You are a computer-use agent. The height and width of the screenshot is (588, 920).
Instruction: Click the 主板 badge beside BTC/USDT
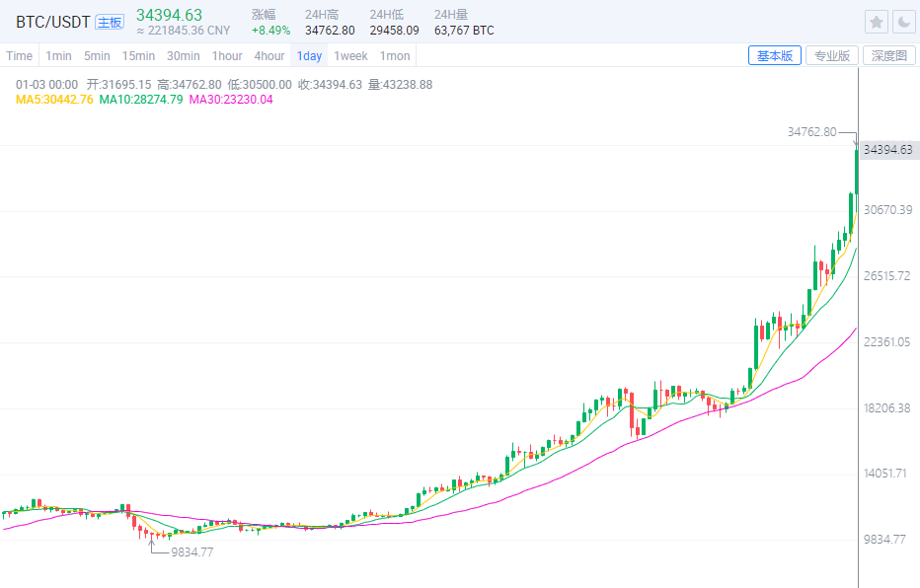[110, 23]
